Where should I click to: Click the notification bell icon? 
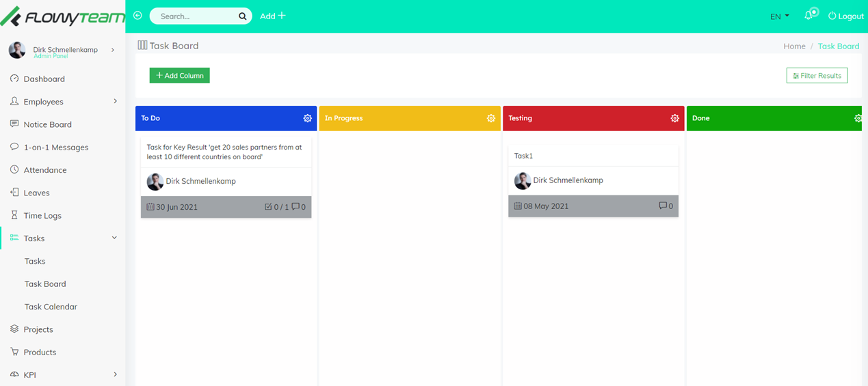pos(809,15)
